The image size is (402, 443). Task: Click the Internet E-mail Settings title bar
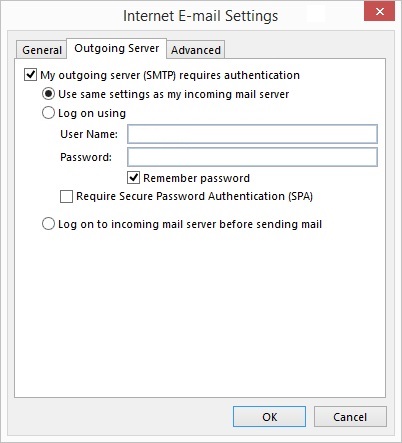200,16
